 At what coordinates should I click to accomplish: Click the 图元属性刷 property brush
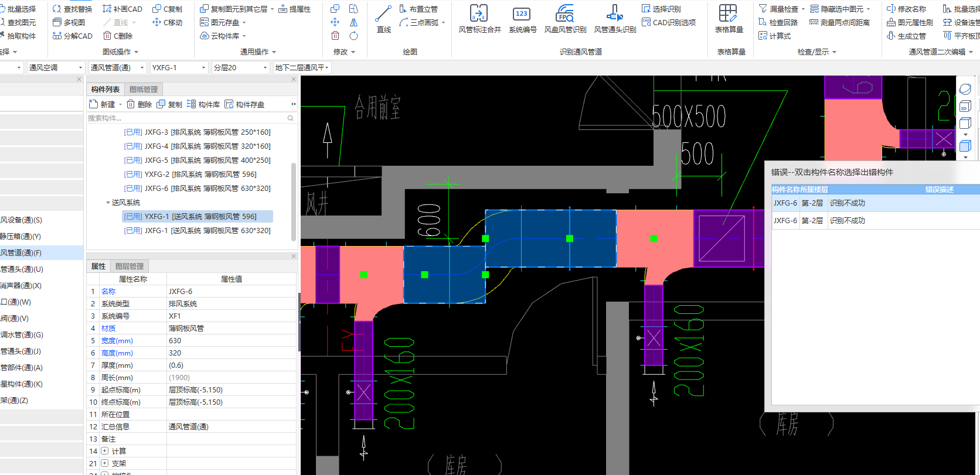tap(910, 22)
